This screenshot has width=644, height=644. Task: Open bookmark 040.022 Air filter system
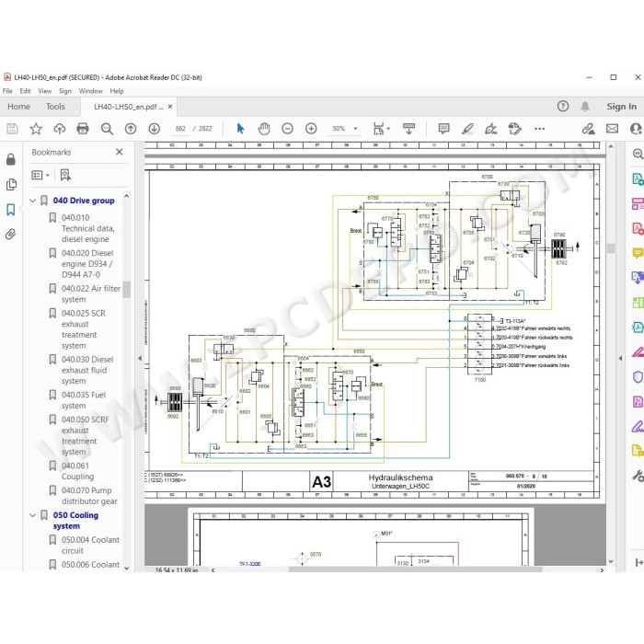[x=91, y=293]
